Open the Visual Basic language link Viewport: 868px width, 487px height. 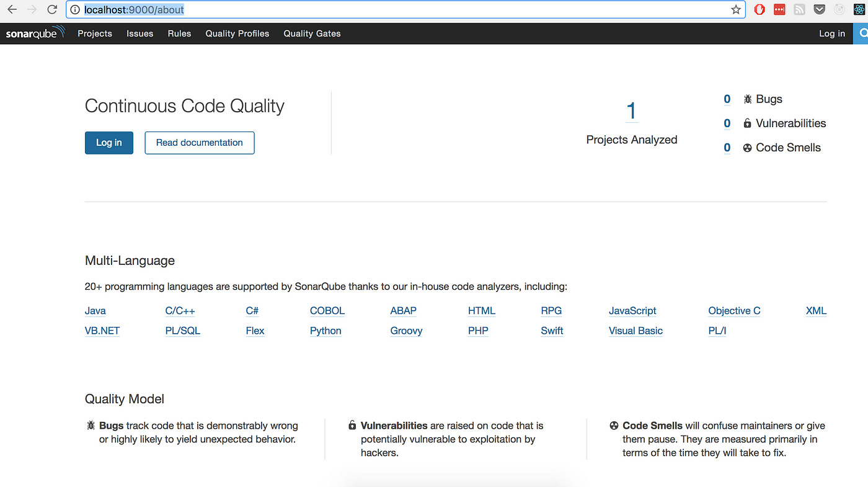tap(635, 331)
